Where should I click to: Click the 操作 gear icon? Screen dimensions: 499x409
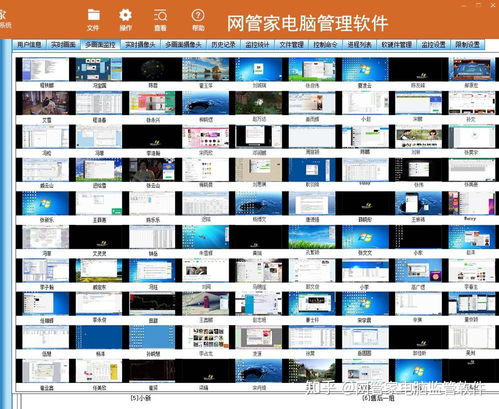(x=126, y=19)
